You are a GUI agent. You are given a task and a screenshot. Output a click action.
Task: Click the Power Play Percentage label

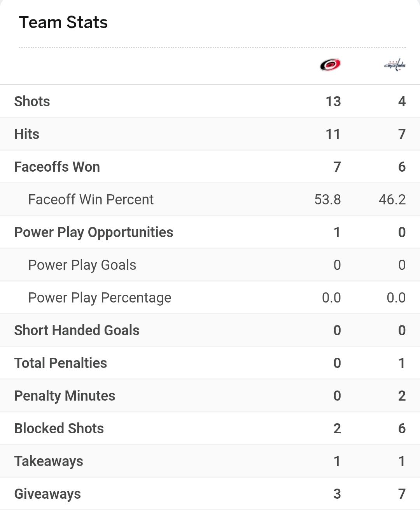[100, 298]
